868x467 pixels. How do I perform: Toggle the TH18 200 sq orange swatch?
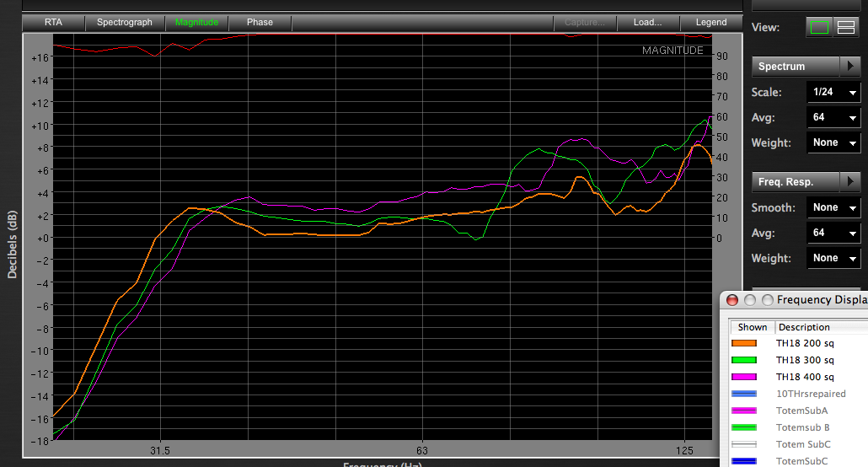click(x=744, y=343)
